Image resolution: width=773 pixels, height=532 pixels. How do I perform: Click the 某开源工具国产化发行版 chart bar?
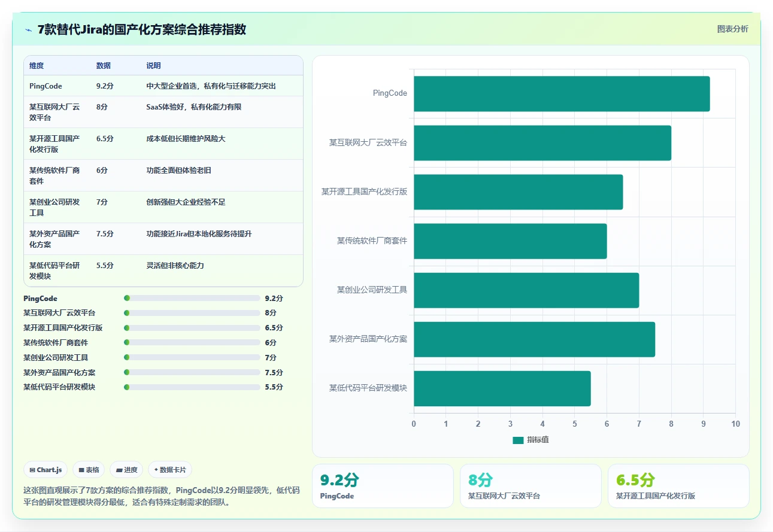519,192
